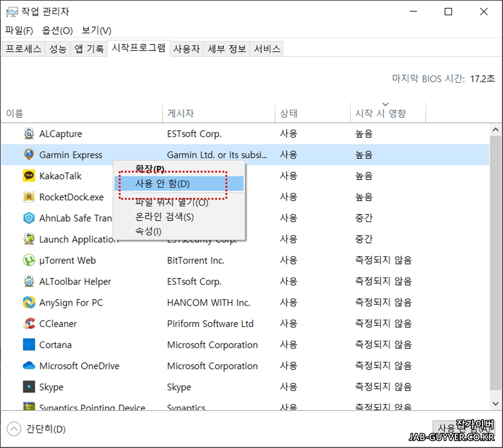Click publisher BitTorrent Inc.
The image size is (503, 448).
point(196,260)
